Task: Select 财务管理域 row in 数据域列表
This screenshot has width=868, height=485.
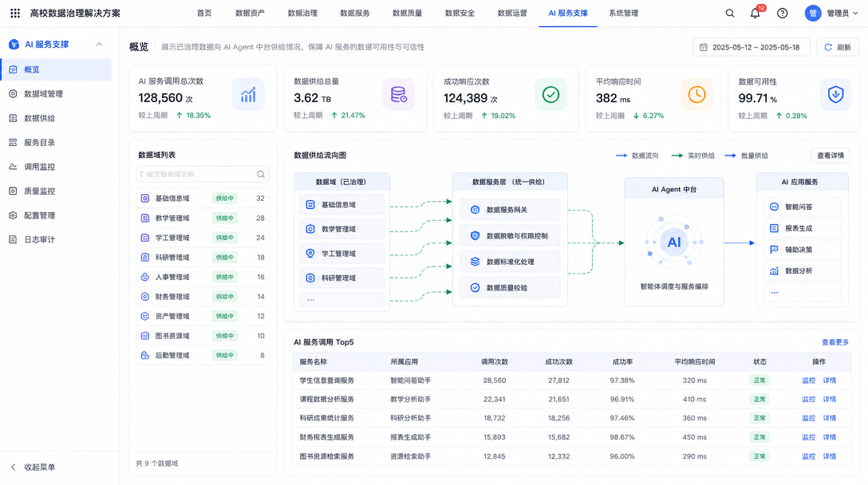Action: point(203,297)
